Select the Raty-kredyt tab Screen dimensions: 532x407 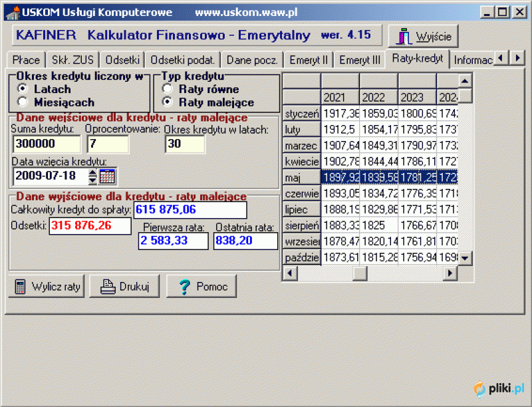[418, 59]
